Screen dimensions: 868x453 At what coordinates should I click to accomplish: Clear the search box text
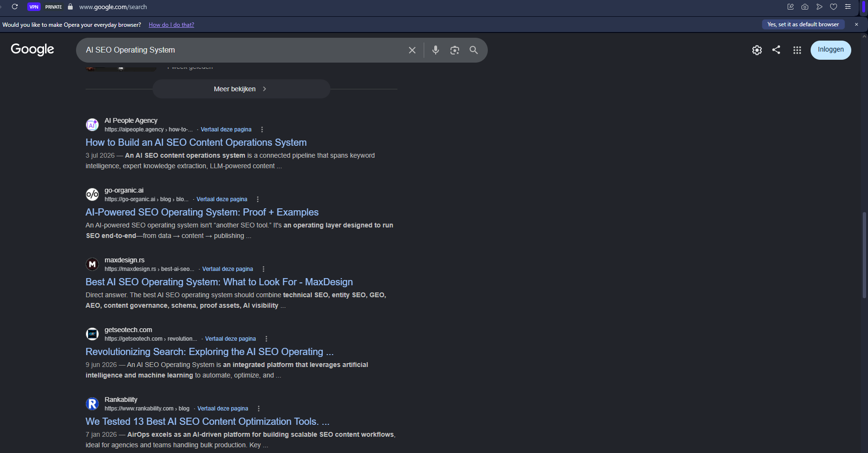412,50
